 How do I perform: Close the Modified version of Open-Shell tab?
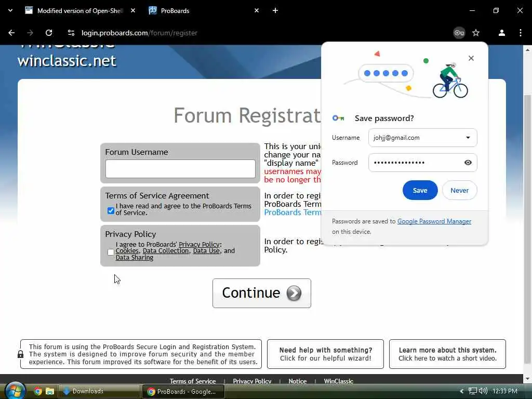coord(133,10)
